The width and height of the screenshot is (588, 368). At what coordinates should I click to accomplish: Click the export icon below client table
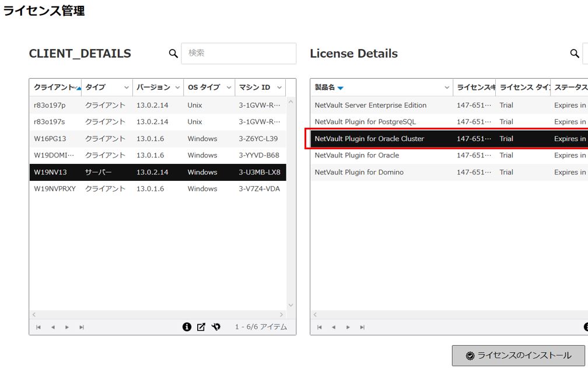pos(201,327)
